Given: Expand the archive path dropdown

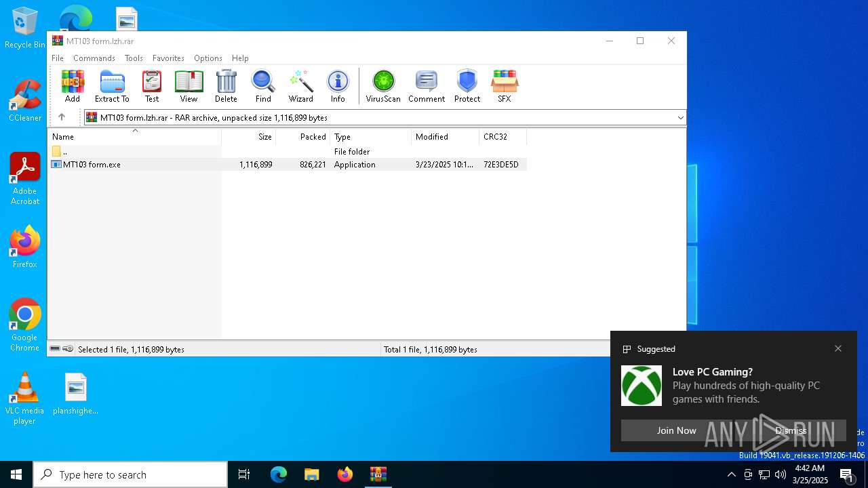Looking at the screenshot, I should (x=680, y=118).
